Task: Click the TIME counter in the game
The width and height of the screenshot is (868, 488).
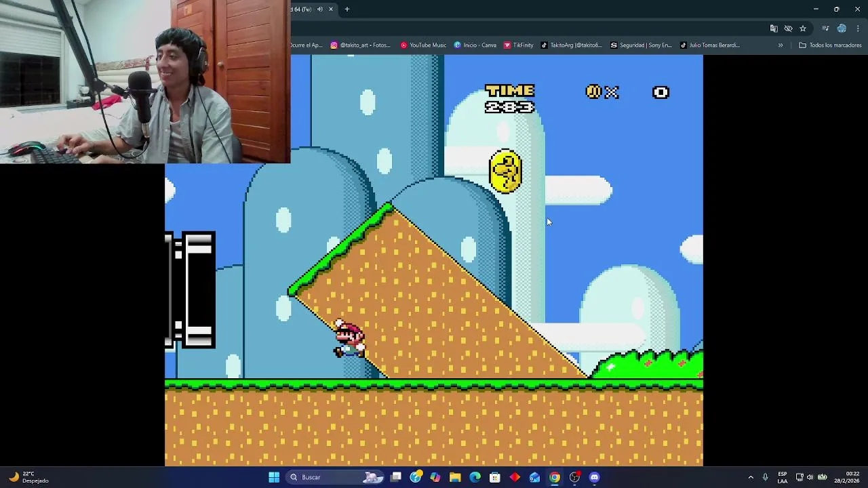Action: coord(510,99)
